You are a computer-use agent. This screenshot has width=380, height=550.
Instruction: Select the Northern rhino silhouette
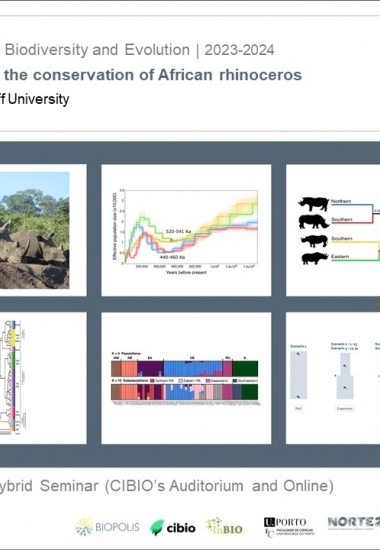314,203
